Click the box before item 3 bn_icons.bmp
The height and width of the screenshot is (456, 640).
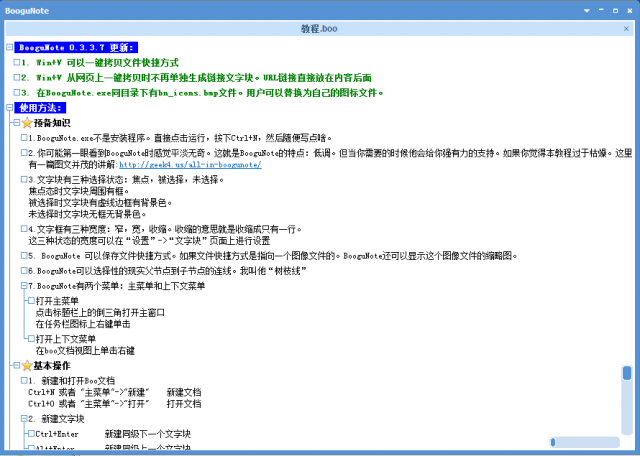tap(17, 92)
